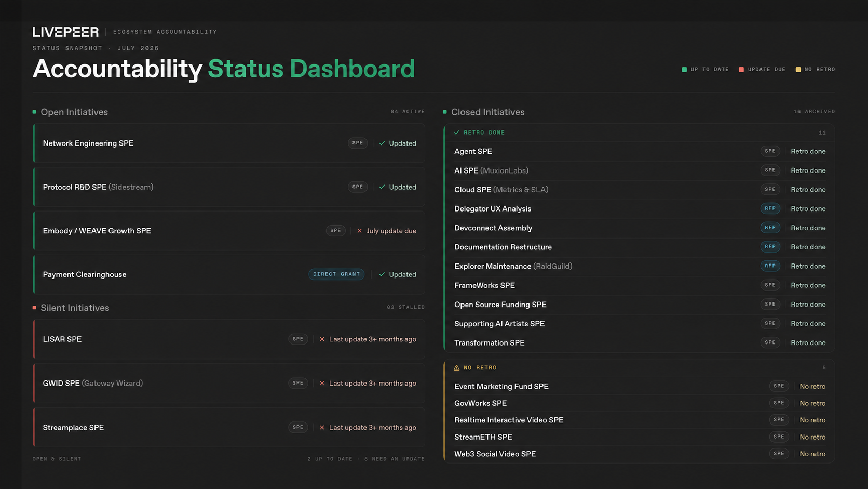Screen dimensions: 868x489
Task: Click red X icon on Streamplace SPE row
Action: [x=322, y=428]
